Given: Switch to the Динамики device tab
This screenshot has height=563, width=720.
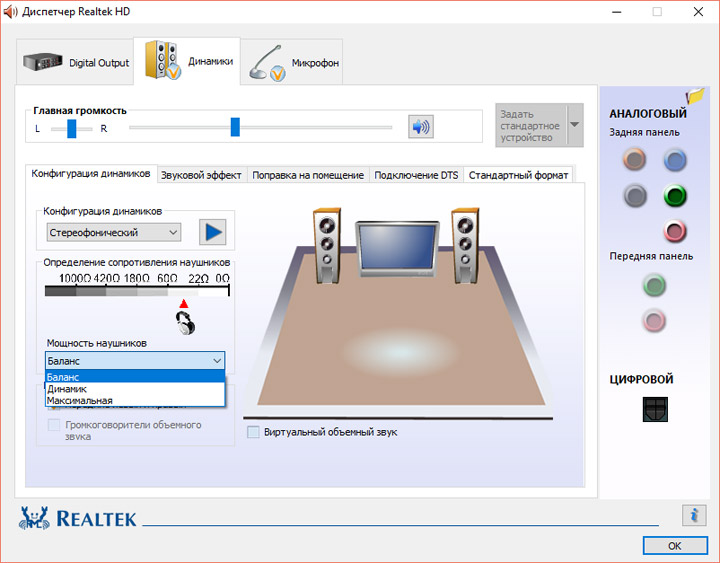Looking at the screenshot, I should 187,61.
